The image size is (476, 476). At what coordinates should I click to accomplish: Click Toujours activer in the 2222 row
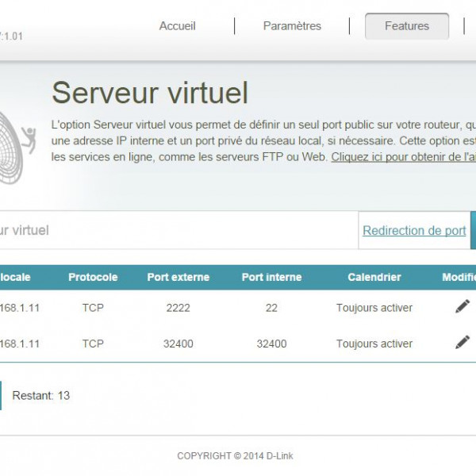point(374,308)
